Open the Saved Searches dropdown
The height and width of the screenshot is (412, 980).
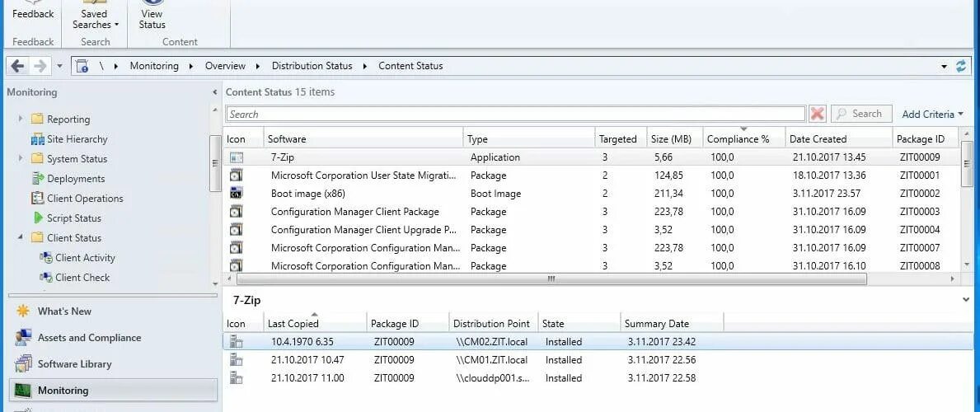pos(95,19)
